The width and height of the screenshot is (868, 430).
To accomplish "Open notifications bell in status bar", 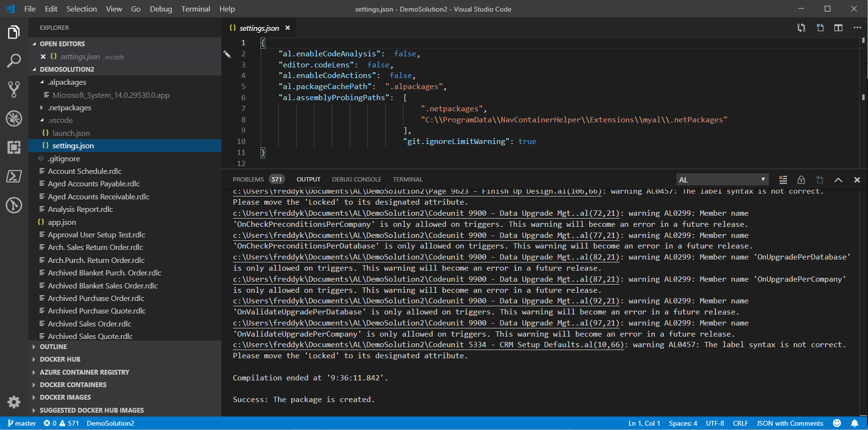I will coord(855,423).
